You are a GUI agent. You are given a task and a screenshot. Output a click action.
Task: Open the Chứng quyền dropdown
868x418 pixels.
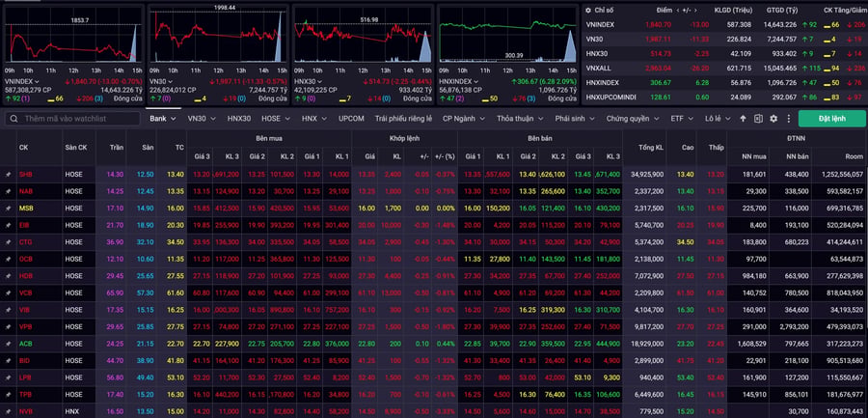point(634,119)
